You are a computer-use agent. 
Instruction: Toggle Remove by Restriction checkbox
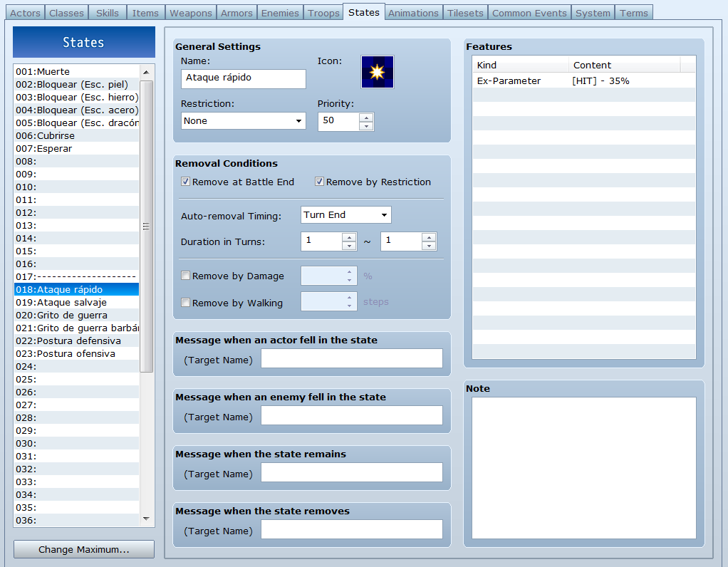coord(319,182)
